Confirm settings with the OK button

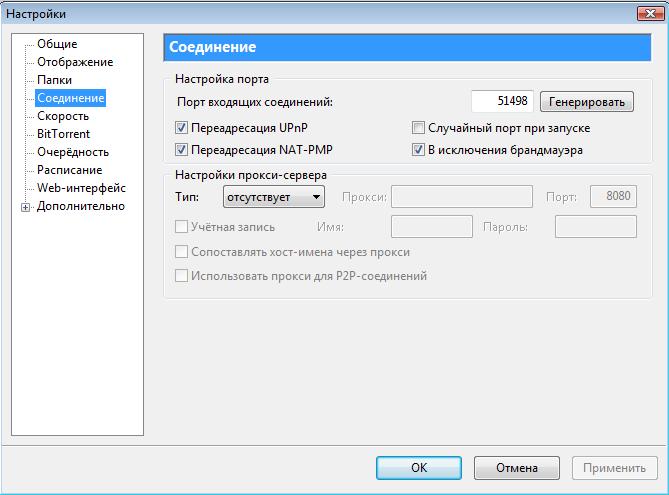click(x=419, y=468)
